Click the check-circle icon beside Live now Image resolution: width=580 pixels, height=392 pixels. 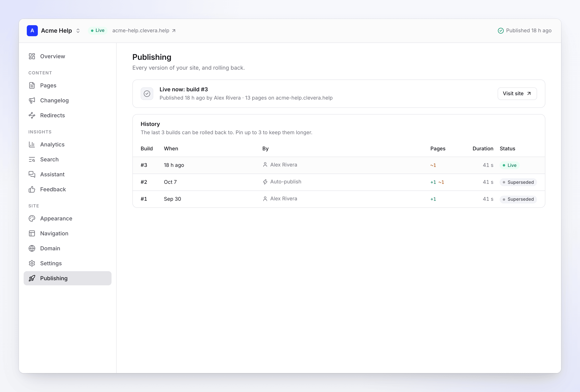(147, 94)
